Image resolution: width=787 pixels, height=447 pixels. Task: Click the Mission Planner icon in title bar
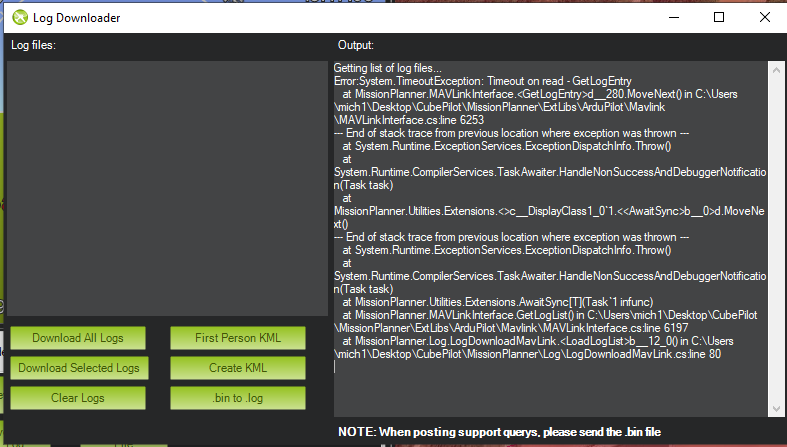point(19,17)
